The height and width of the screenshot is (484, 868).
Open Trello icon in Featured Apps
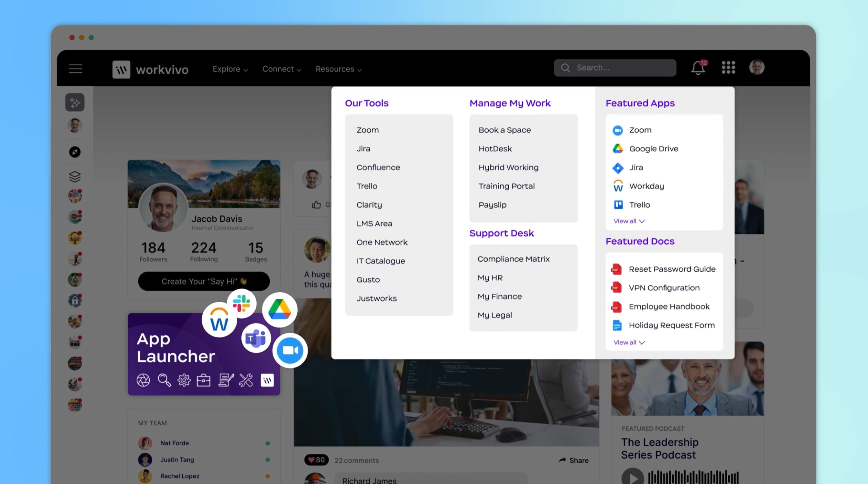click(618, 205)
